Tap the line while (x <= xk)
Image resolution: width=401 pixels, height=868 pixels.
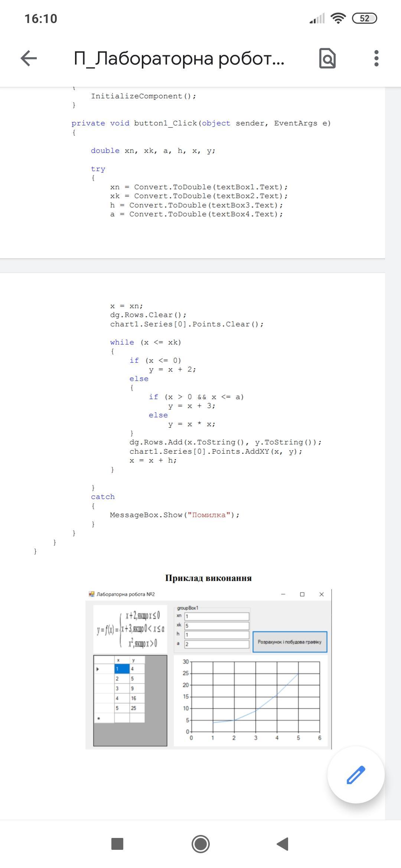click(146, 342)
